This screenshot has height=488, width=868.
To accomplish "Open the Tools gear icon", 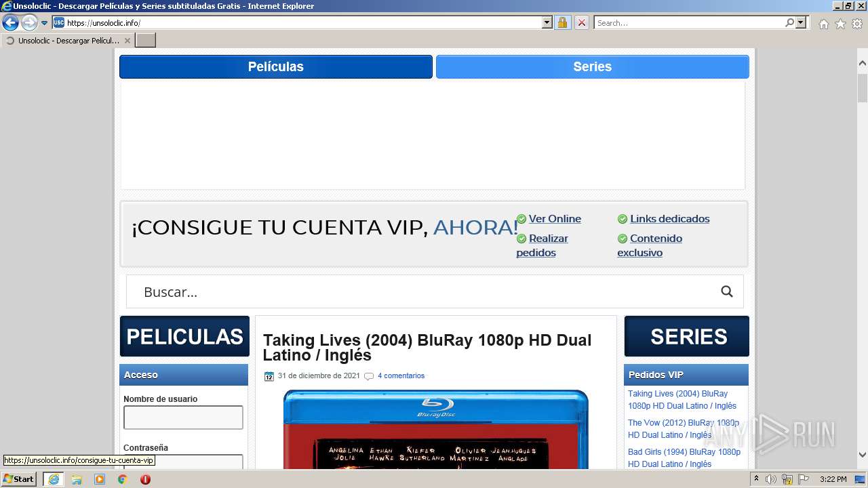I will point(857,24).
